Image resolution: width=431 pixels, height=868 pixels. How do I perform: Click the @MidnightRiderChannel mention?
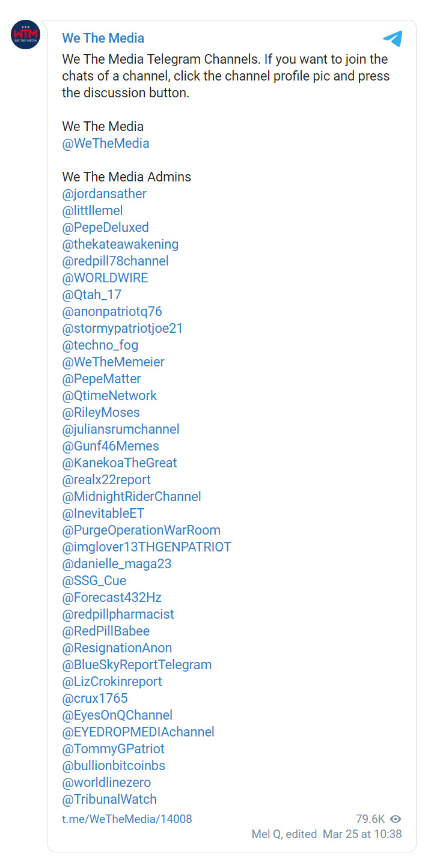point(131,497)
